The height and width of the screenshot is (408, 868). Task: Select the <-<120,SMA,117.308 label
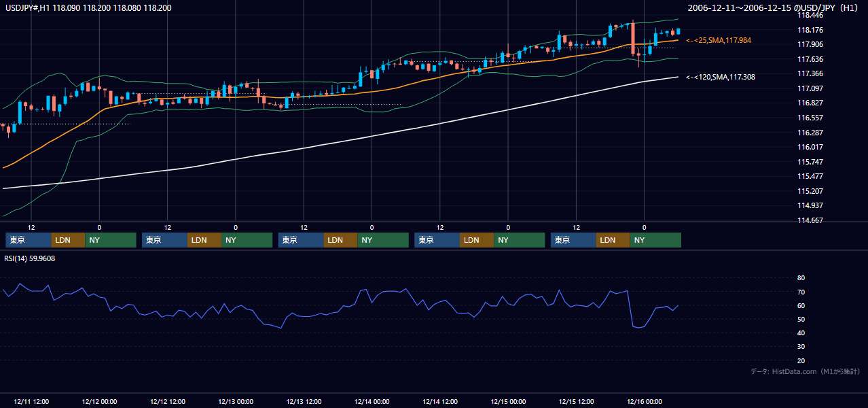720,77
